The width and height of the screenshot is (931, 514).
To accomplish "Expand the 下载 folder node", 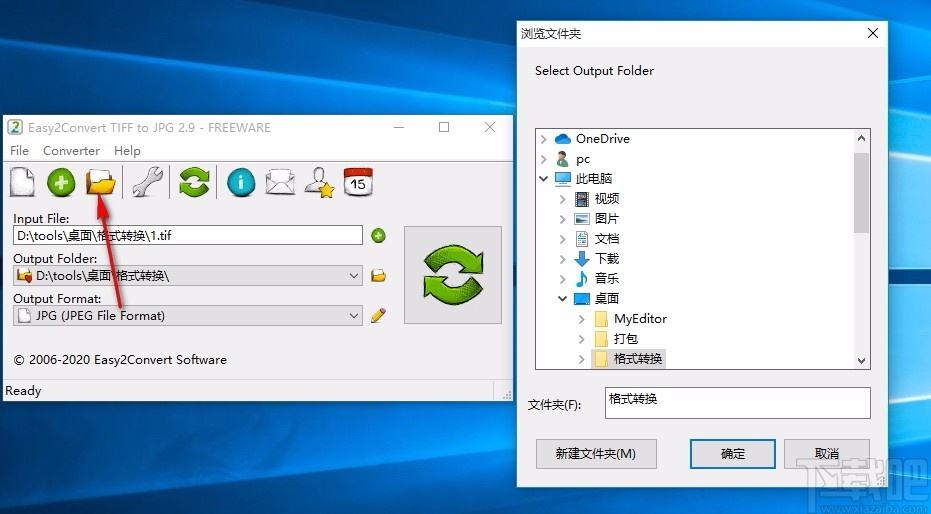I will point(562,259).
